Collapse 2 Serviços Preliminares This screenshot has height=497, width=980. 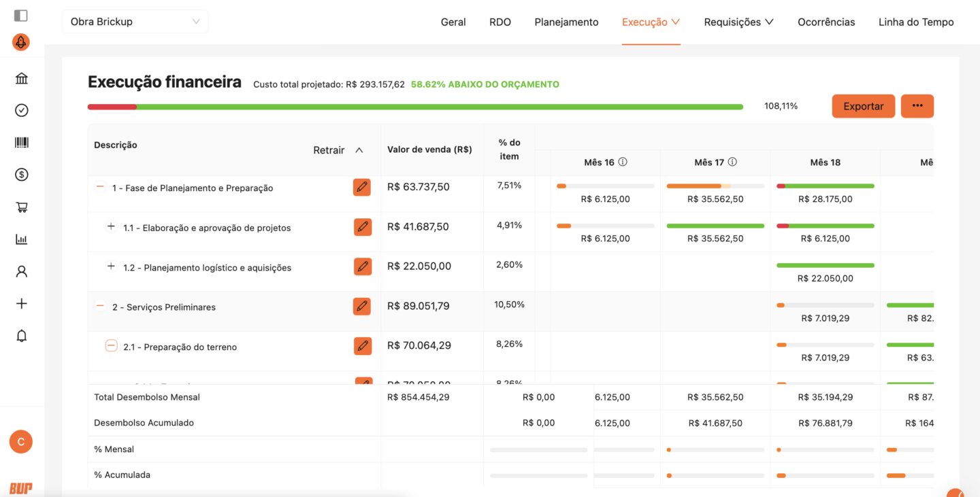point(100,306)
